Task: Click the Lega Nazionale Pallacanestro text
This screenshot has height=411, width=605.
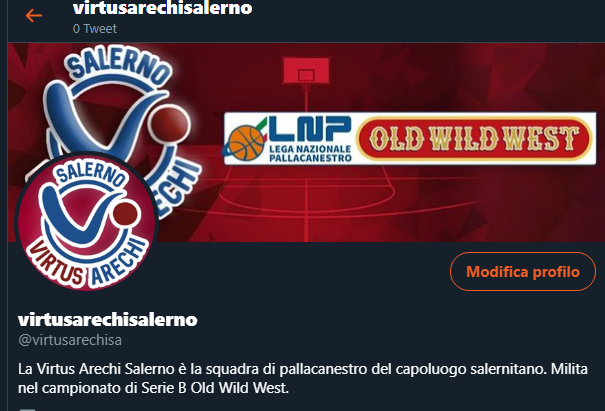Action: [x=310, y=153]
